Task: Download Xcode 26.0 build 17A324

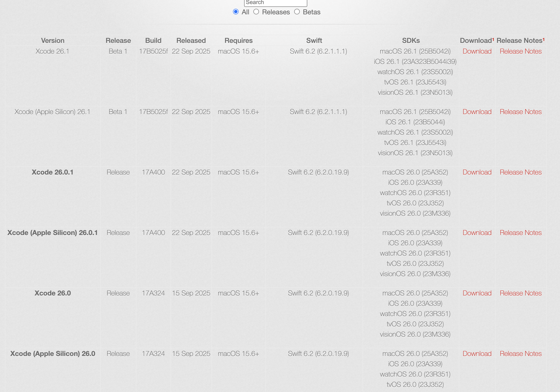Action: click(477, 293)
